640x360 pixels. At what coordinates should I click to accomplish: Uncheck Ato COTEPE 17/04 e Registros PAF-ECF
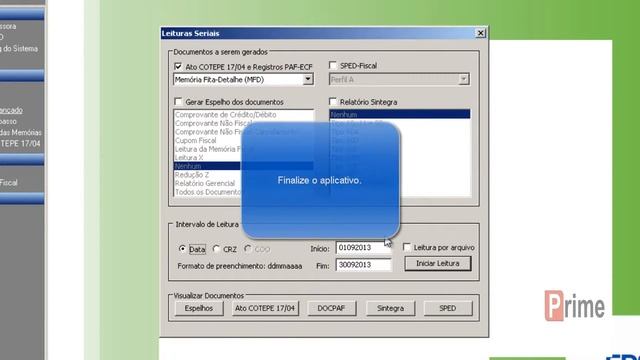click(178, 66)
